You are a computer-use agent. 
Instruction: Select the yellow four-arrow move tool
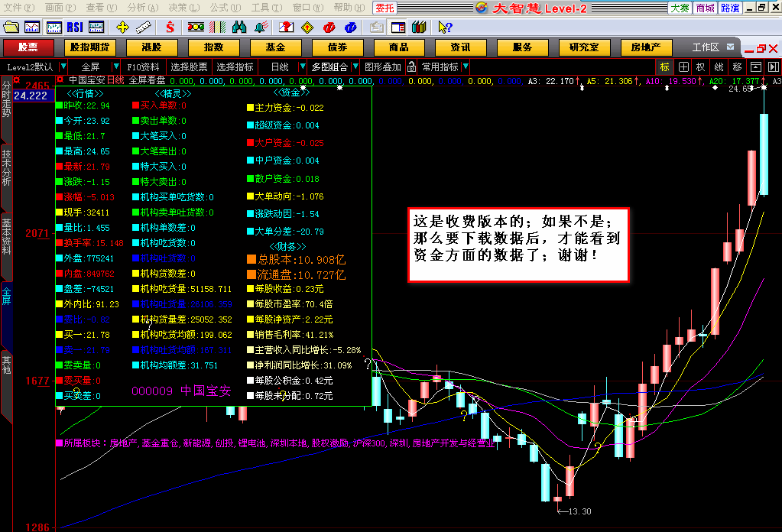pos(122,28)
